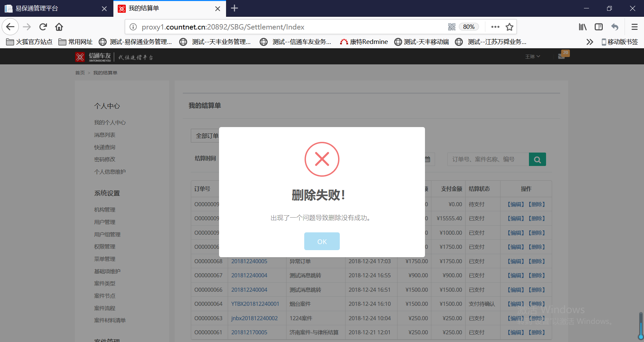Click the OK button in the delete failed dialog
This screenshot has height=342, width=644.
pyautogui.click(x=322, y=241)
